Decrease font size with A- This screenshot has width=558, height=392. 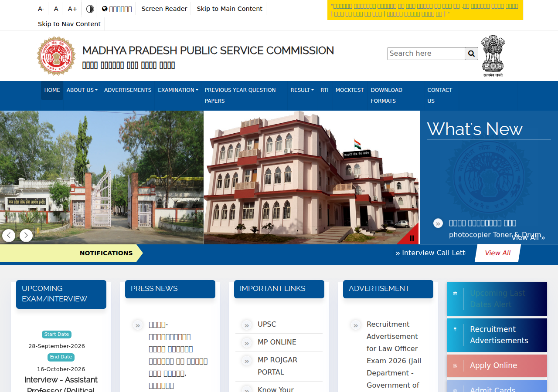point(41,9)
